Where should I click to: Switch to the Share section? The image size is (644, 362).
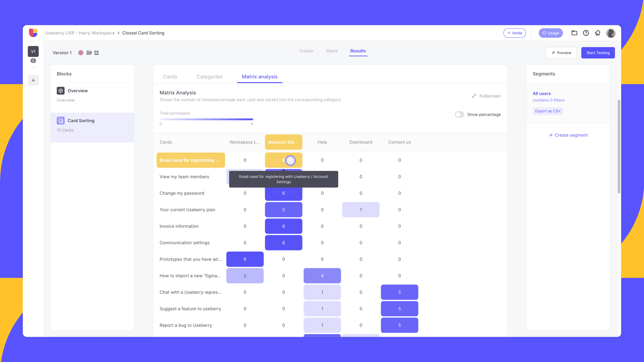(332, 51)
